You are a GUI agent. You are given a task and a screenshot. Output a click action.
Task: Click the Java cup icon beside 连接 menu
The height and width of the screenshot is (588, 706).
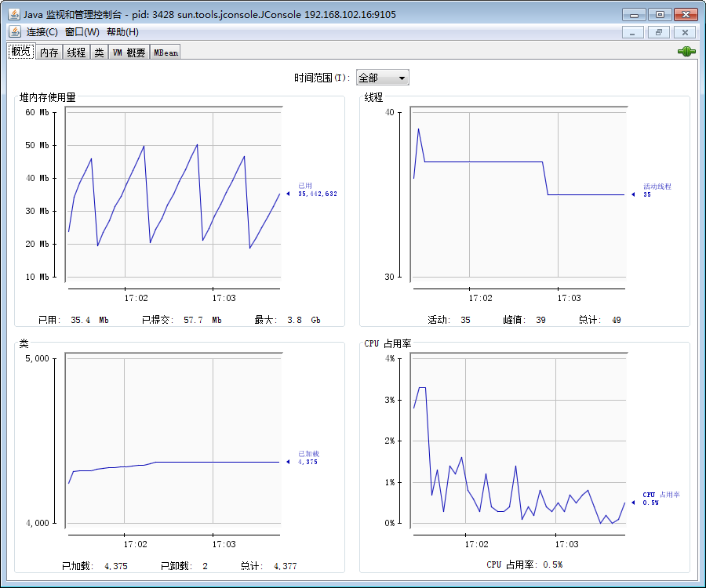tap(15, 31)
